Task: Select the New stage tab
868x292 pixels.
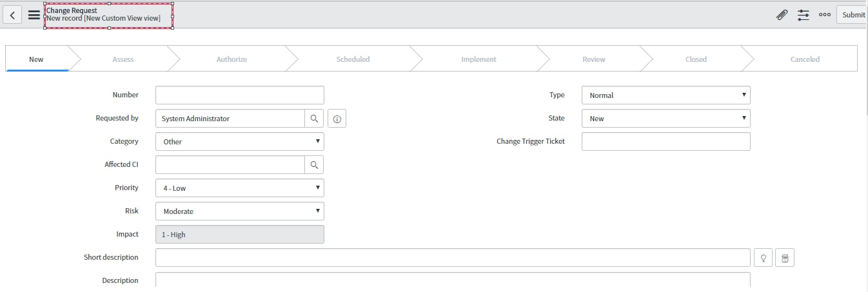Action: pyautogui.click(x=36, y=59)
